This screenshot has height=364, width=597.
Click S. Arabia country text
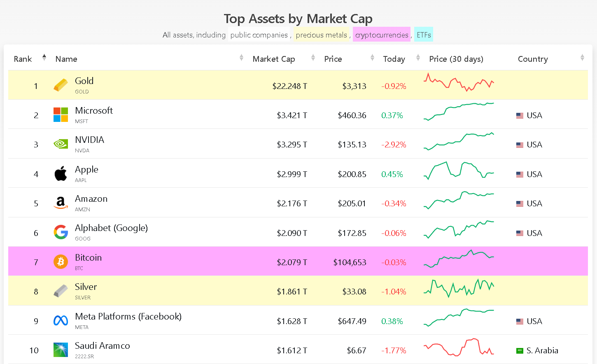pos(542,350)
